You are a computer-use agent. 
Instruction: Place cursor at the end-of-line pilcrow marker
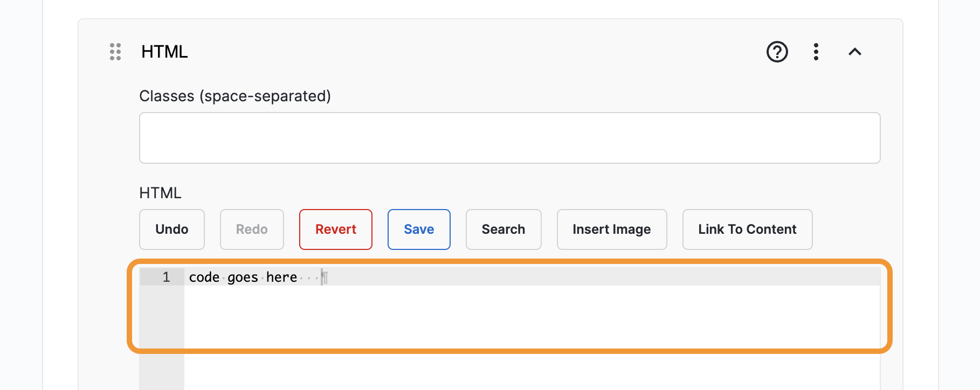coord(325,277)
